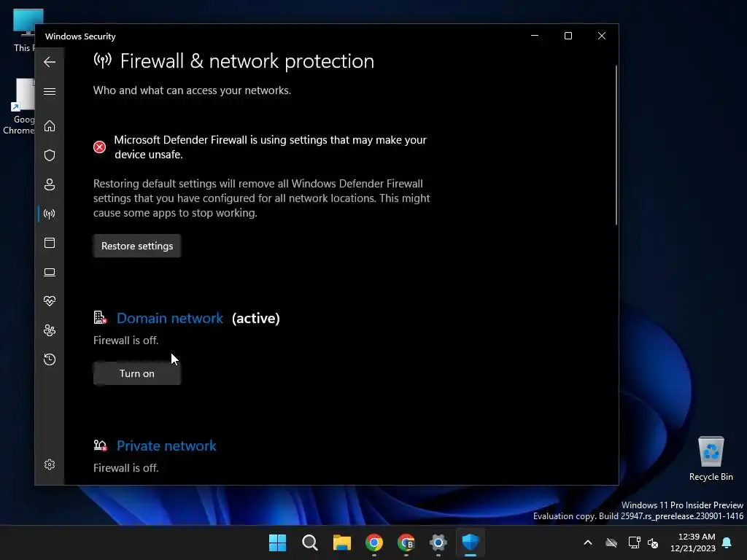747x560 pixels.
Task: Open Google Chrome from taskbar
Action: pyautogui.click(x=374, y=542)
